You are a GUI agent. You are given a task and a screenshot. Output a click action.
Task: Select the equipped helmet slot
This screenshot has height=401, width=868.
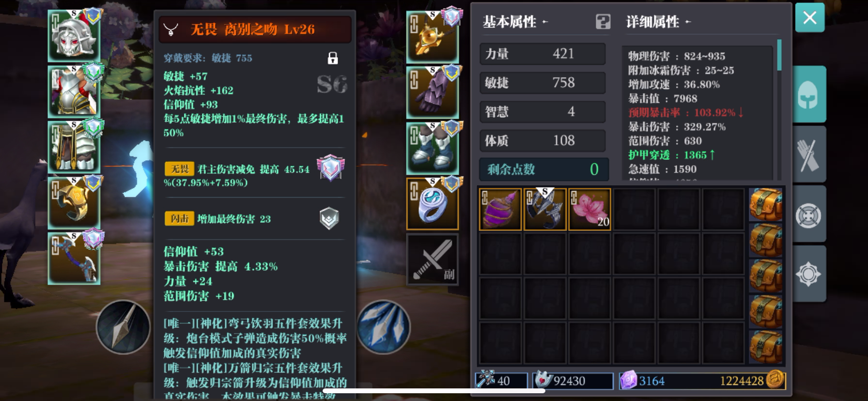(74, 36)
